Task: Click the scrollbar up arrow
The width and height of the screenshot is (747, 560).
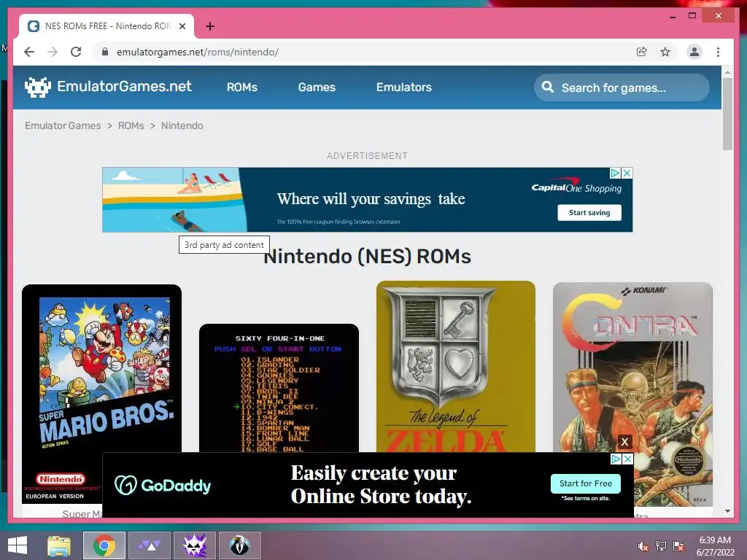Action: pos(727,72)
